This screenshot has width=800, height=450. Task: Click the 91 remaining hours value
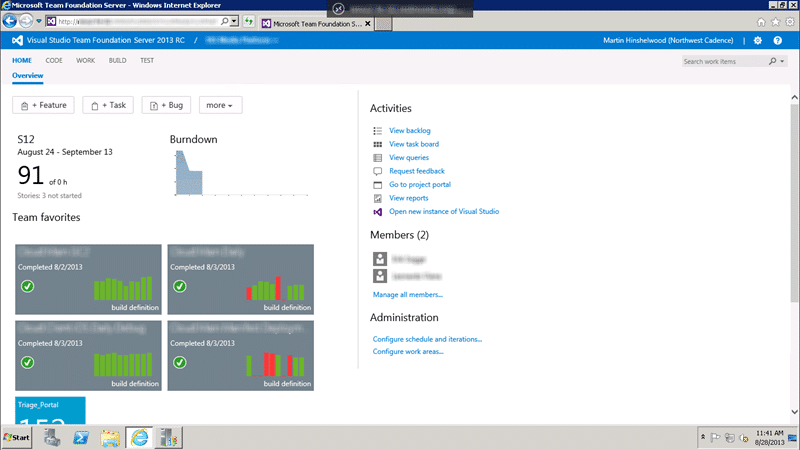[31, 175]
